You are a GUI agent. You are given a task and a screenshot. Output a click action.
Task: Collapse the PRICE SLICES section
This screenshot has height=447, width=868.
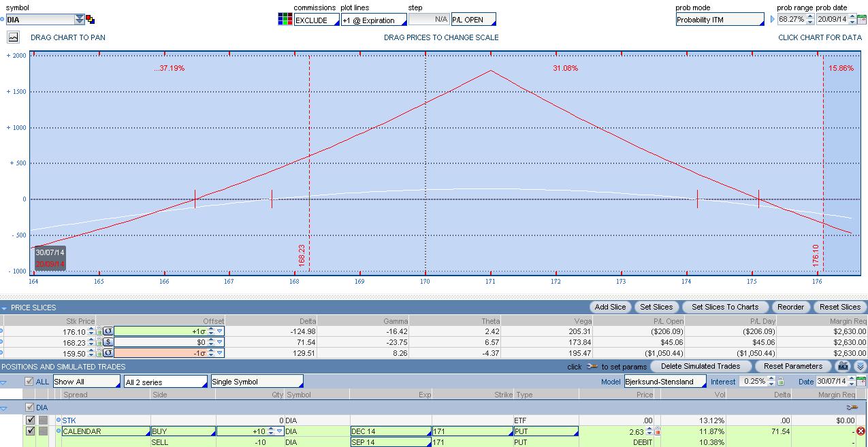click(x=3, y=308)
